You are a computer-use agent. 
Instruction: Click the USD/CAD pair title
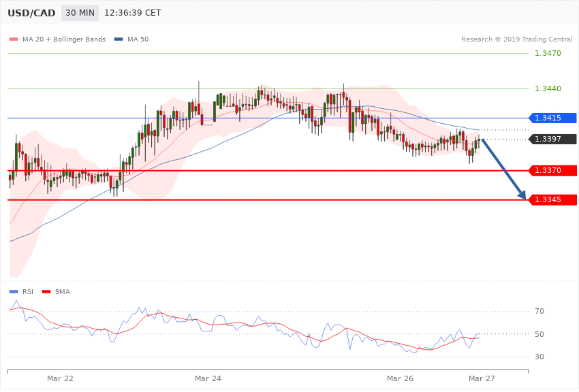31,13
